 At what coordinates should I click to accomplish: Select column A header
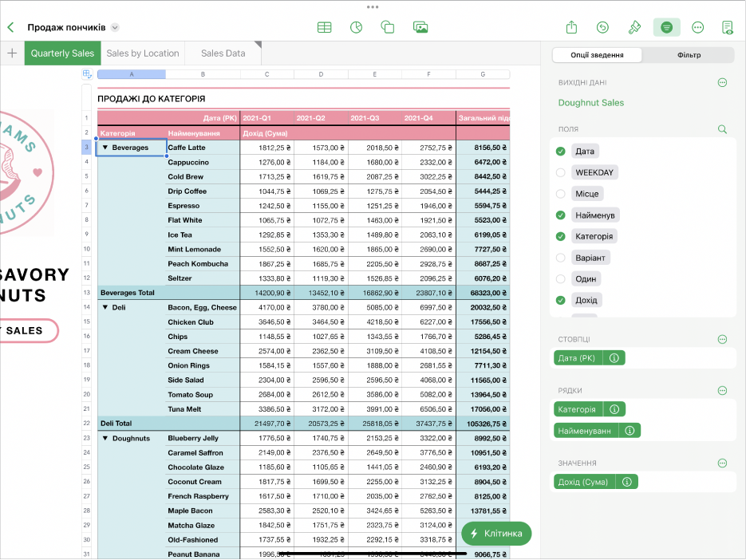coord(131,74)
